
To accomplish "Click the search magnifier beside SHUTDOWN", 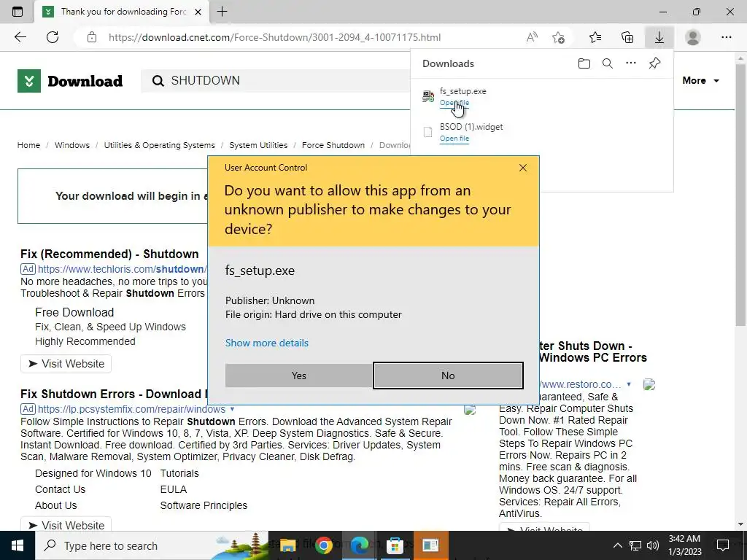I will [158, 81].
